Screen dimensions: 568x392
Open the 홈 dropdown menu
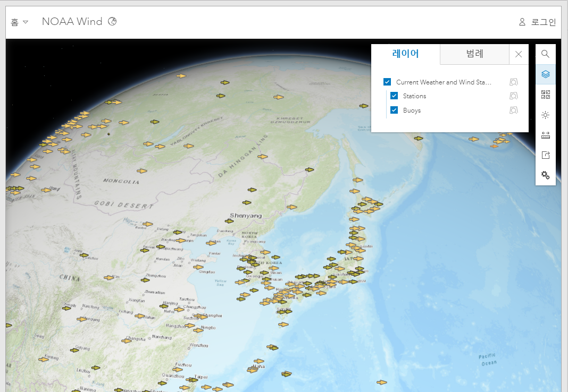(x=19, y=22)
